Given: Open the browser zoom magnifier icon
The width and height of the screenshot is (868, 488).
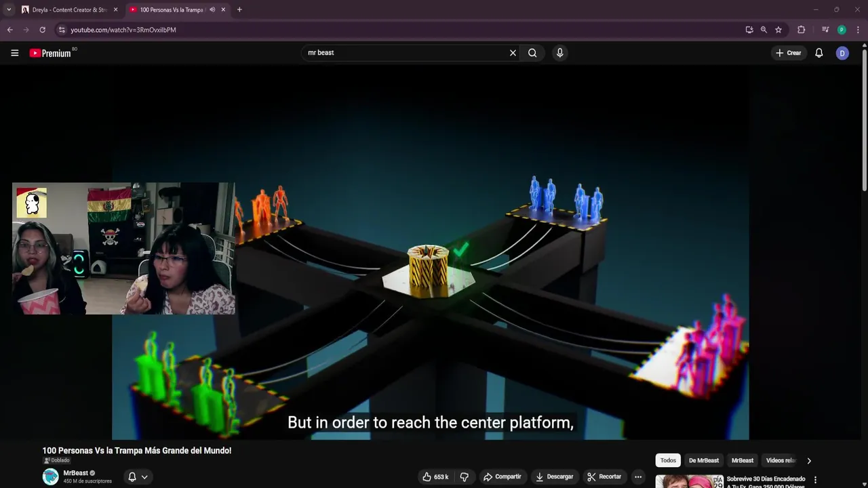Looking at the screenshot, I should coord(764,30).
